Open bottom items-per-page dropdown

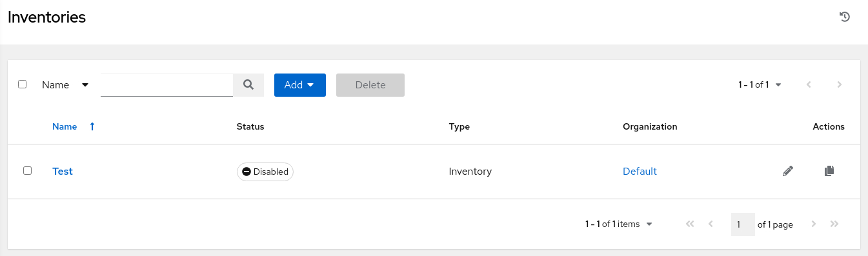pos(619,224)
